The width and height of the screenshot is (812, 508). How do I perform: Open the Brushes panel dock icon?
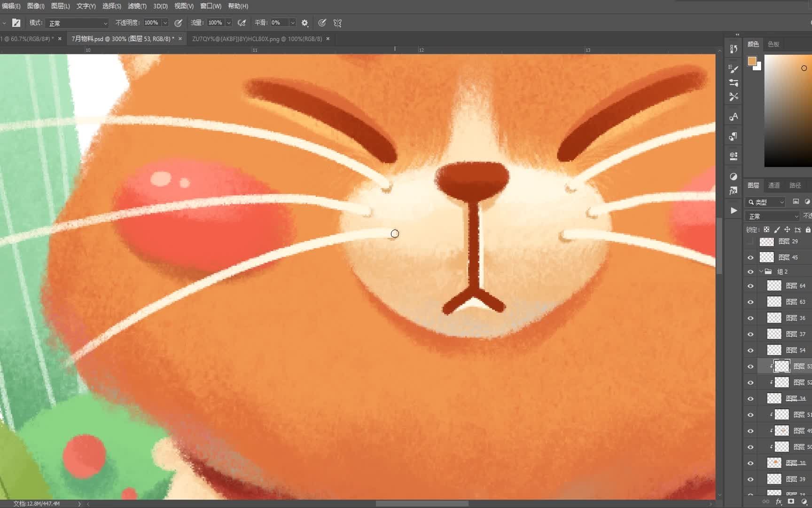(x=734, y=83)
